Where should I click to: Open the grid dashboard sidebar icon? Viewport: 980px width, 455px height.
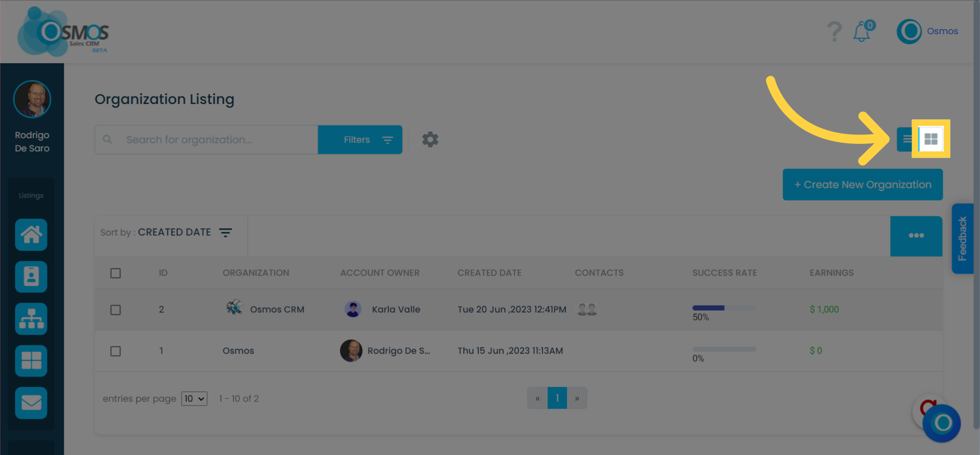pyautogui.click(x=31, y=361)
